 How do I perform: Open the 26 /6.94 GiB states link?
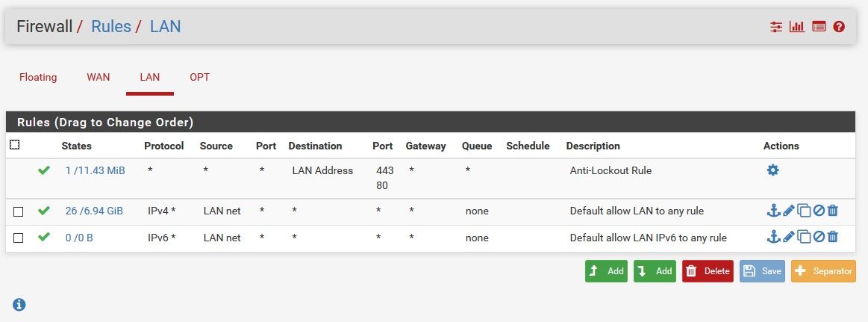point(94,211)
